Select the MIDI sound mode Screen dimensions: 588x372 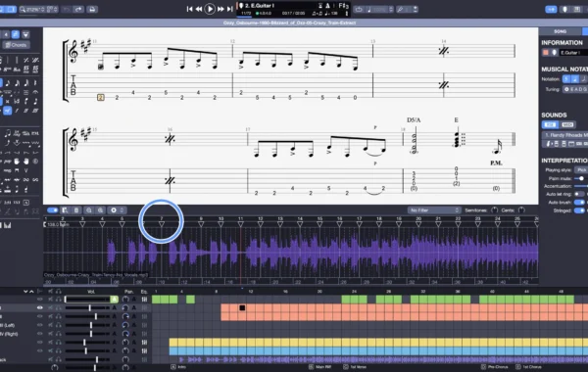(567, 124)
